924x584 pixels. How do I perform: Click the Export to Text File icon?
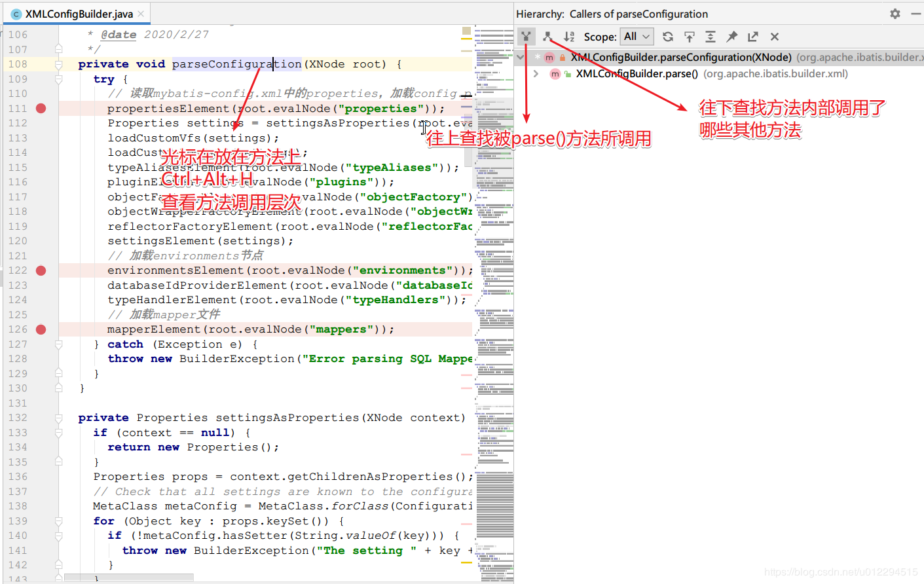coord(753,37)
